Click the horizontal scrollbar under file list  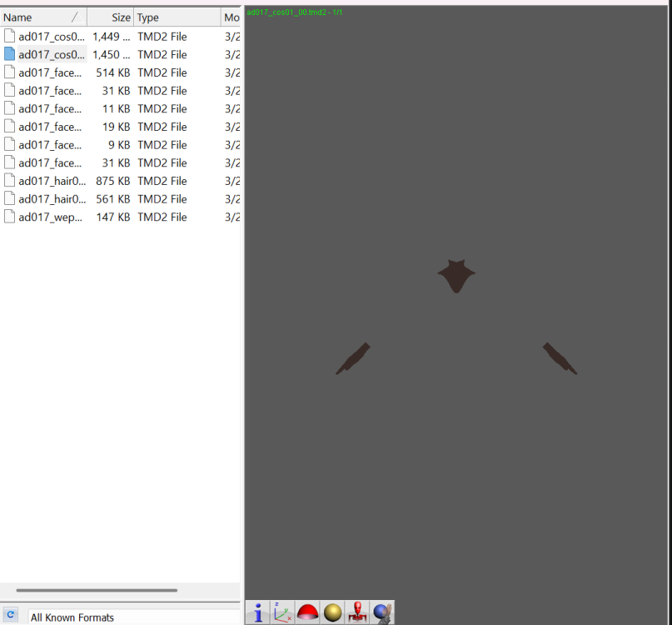point(97,590)
